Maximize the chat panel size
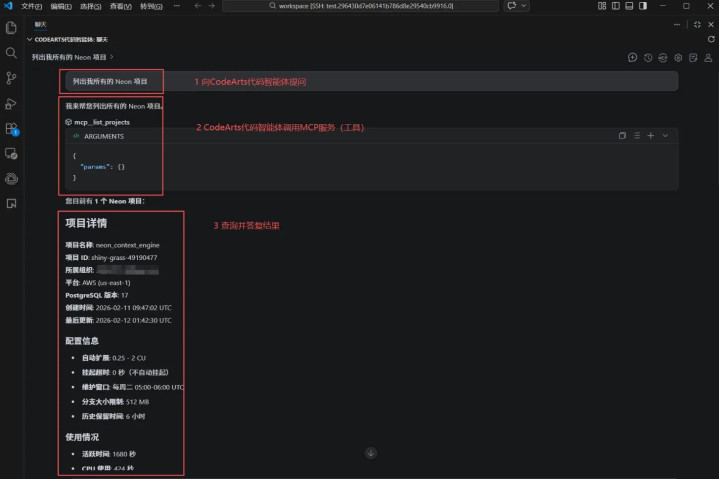The width and height of the screenshot is (719, 479). point(697,25)
